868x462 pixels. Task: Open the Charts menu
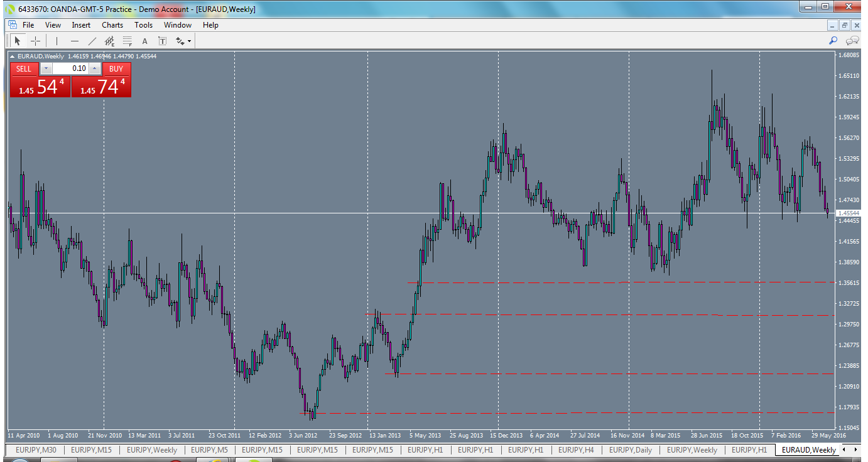coord(112,25)
